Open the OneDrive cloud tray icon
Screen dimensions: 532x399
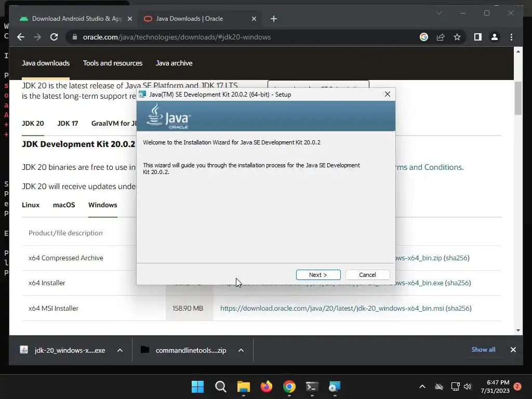point(439,387)
